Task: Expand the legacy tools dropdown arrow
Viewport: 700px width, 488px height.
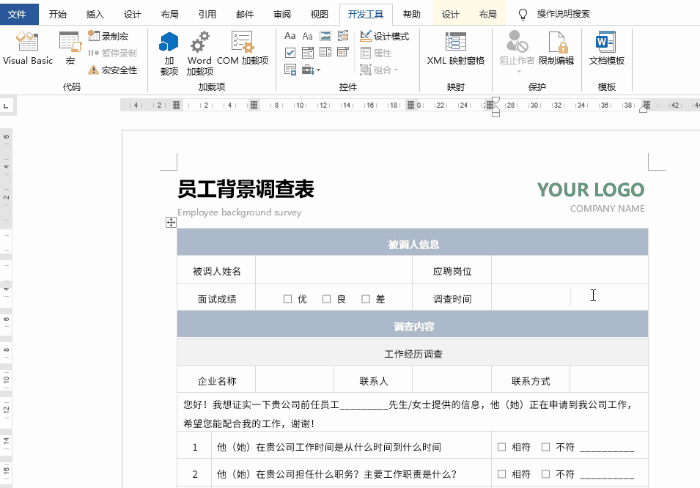Action: pos(317,70)
